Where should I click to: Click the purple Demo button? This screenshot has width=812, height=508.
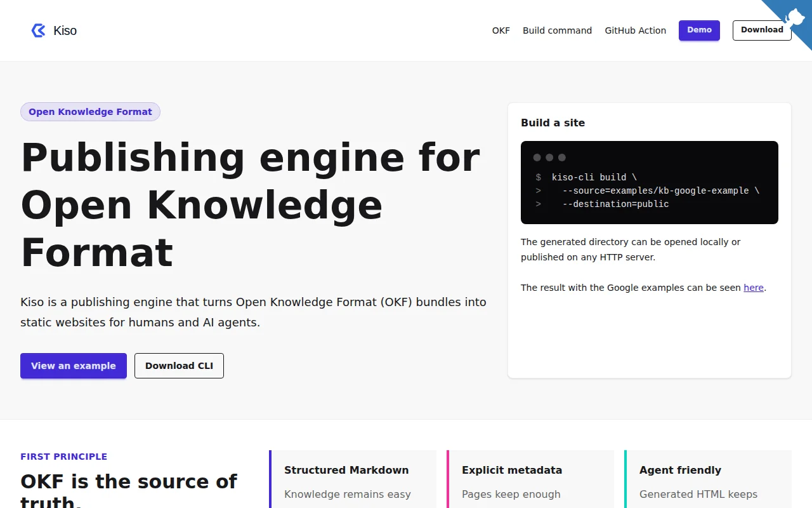[699, 30]
